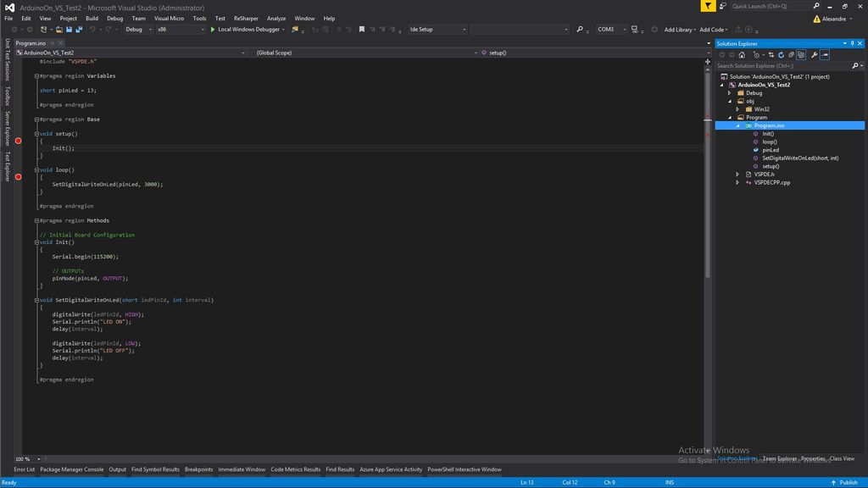The width and height of the screenshot is (868, 488).
Task: Click the breakpoint dot beside setup()
Action: point(19,141)
